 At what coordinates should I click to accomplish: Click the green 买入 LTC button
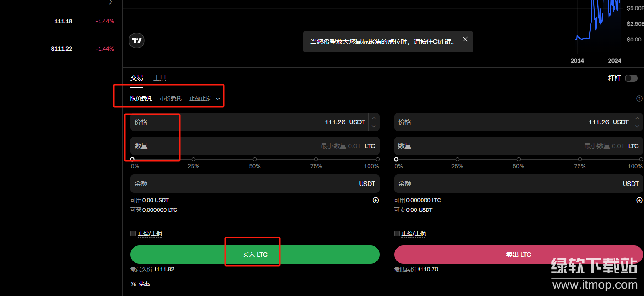[255, 255]
